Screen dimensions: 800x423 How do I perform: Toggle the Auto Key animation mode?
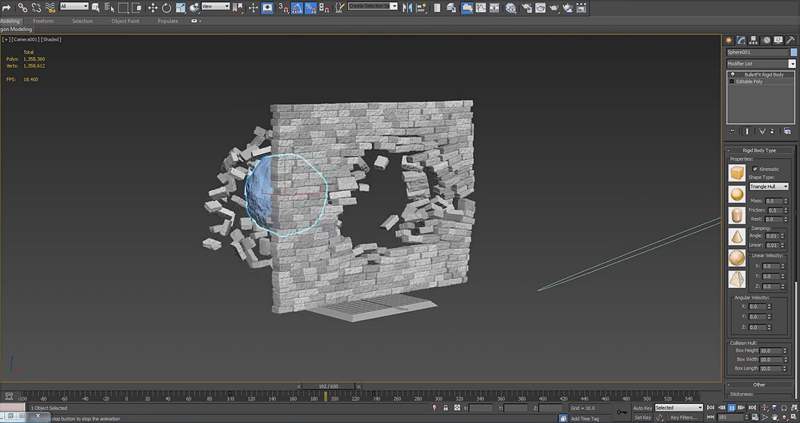(x=642, y=408)
